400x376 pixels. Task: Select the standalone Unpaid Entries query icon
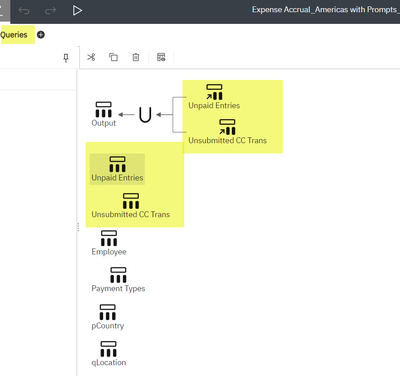coord(117,164)
